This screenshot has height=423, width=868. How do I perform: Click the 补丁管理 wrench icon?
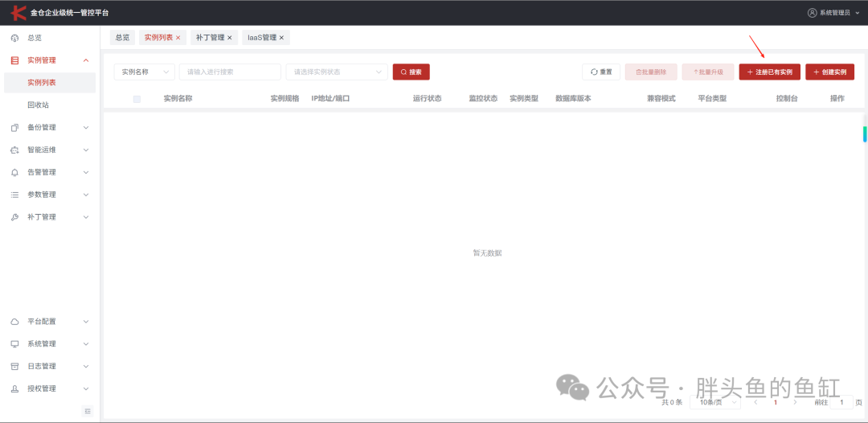point(15,217)
